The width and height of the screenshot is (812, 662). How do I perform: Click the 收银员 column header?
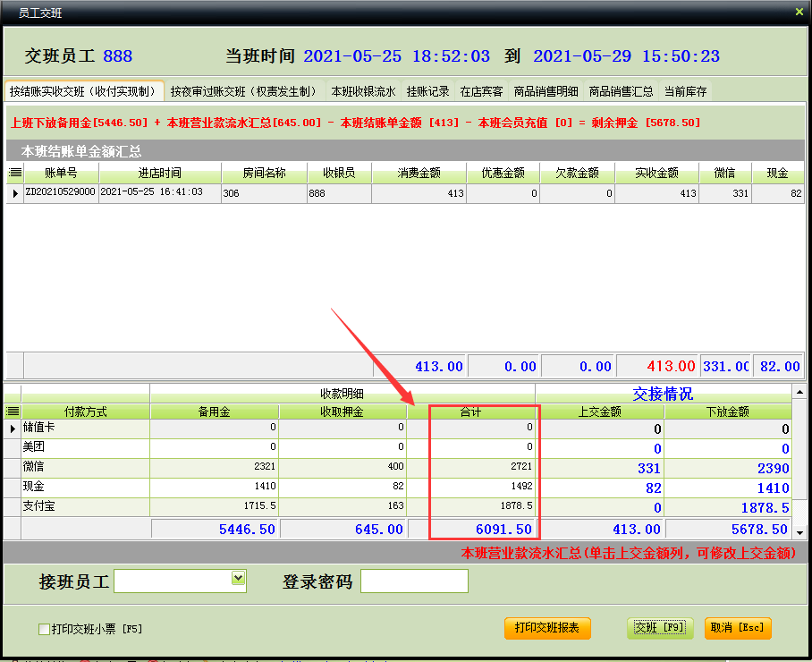point(339,173)
